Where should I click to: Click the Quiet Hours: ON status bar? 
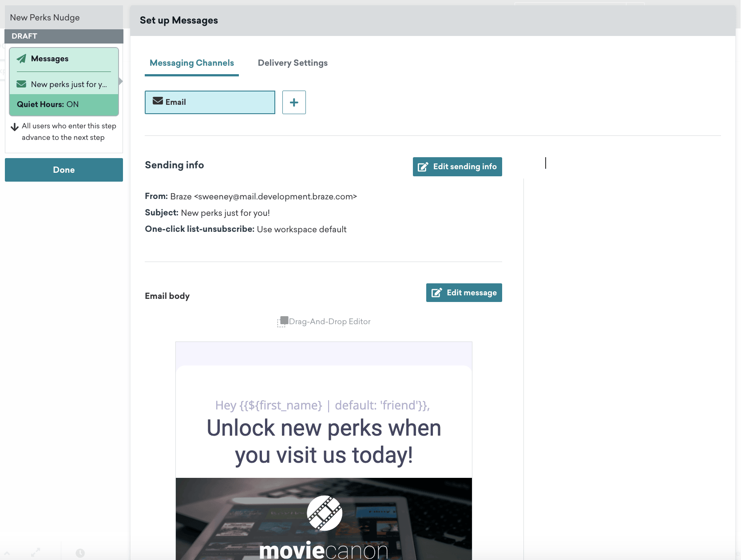[x=64, y=104]
